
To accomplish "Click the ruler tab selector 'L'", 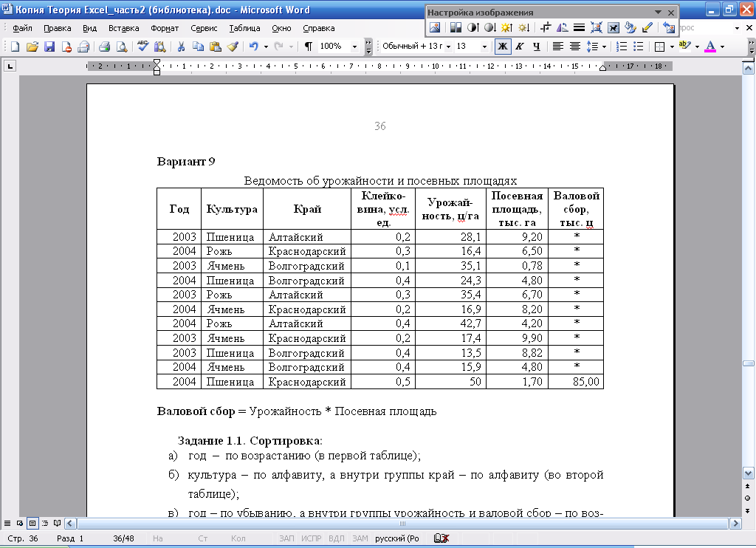I will [10, 66].
